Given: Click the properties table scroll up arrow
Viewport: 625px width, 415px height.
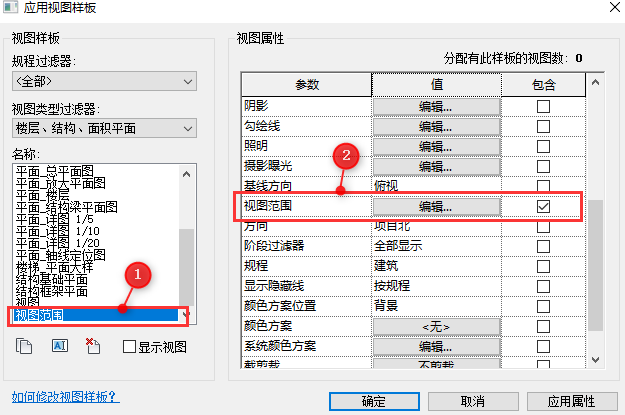Looking at the screenshot, I should 596,83.
